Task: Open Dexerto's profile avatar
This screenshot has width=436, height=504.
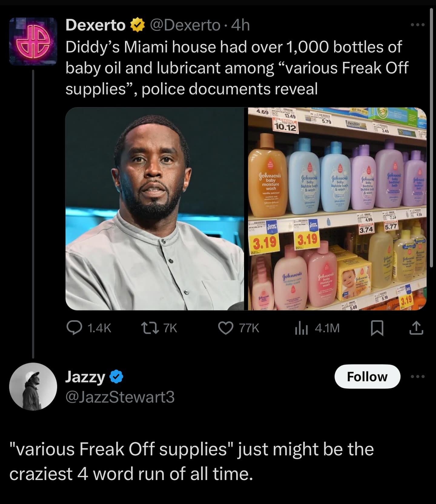Action: click(x=33, y=41)
